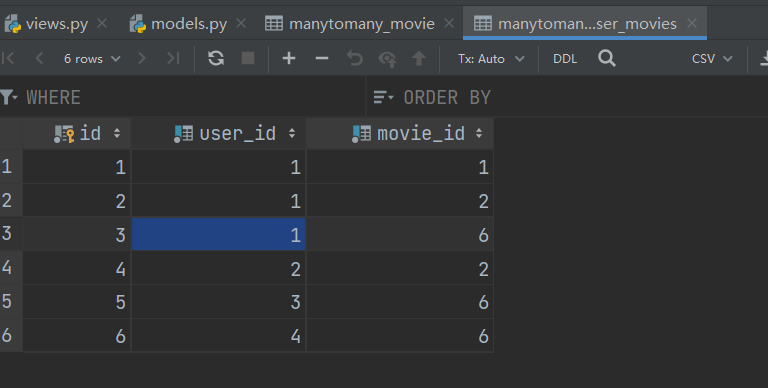The width and height of the screenshot is (768, 388).
Task: Click the export data download icon
Action: 764,59
